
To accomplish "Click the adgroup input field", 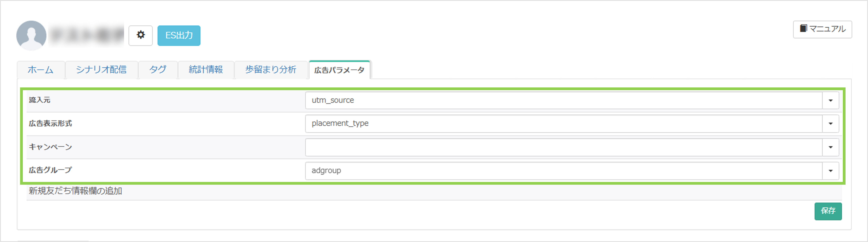I will pos(563,171).
